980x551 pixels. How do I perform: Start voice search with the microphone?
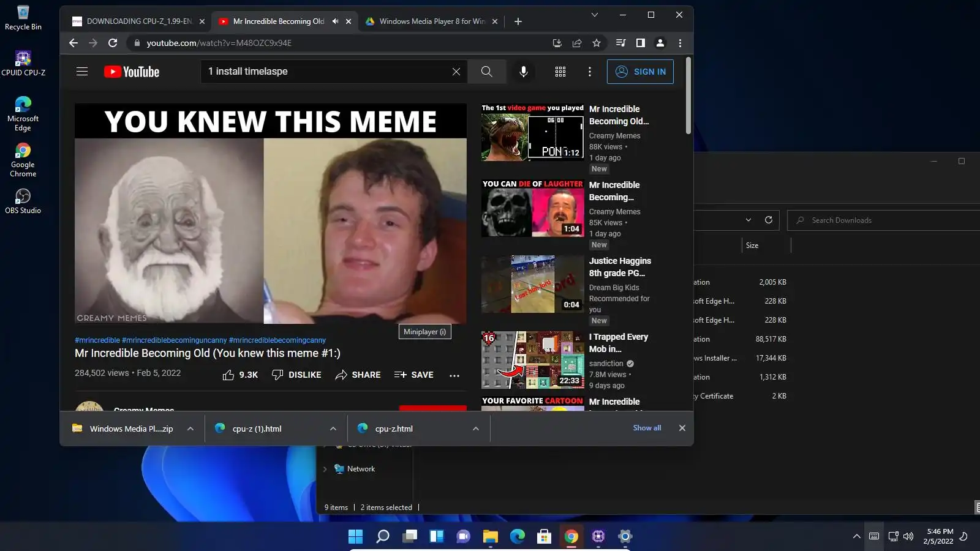(x=524, y=72)
